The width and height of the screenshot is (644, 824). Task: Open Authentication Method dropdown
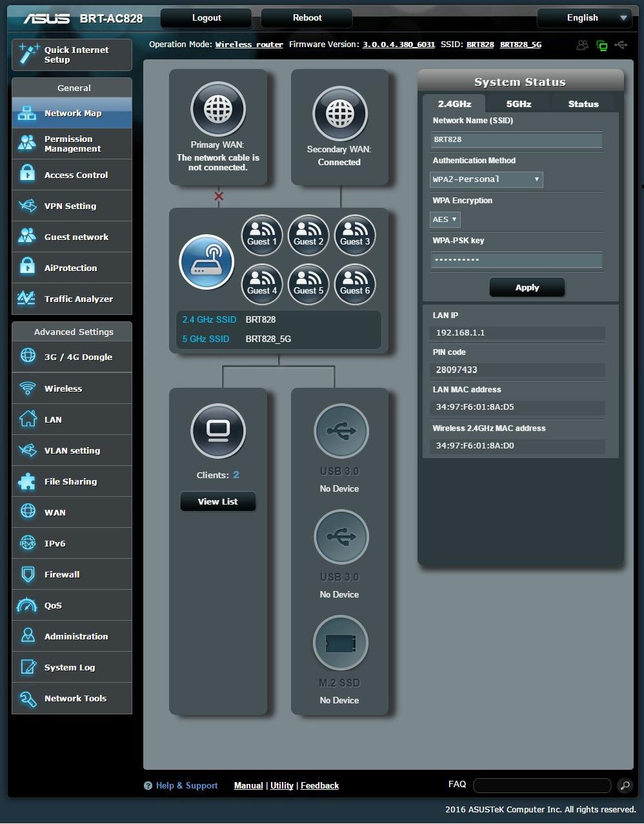point(487,179)
